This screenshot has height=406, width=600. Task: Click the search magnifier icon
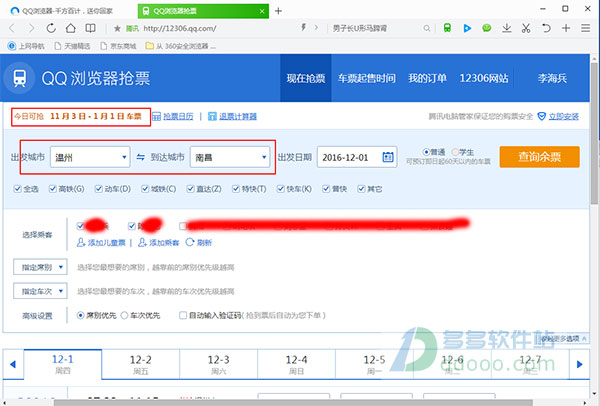[427, 28]
